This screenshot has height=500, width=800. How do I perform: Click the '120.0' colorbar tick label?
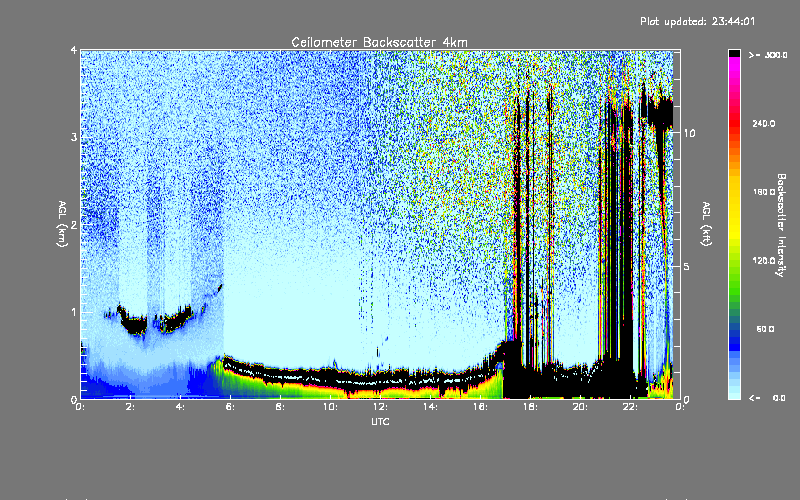764,260
